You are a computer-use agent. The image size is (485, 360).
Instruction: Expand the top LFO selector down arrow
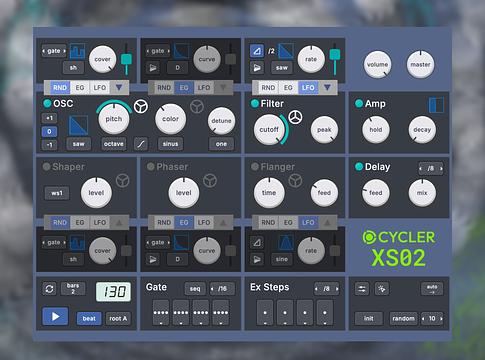click(x=327, y=88)
